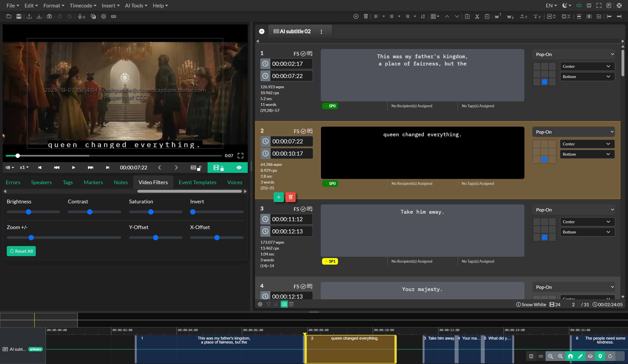The width and height of the screenshot is (628, 364).
Task: Open the media import icon
Action: 49,16
